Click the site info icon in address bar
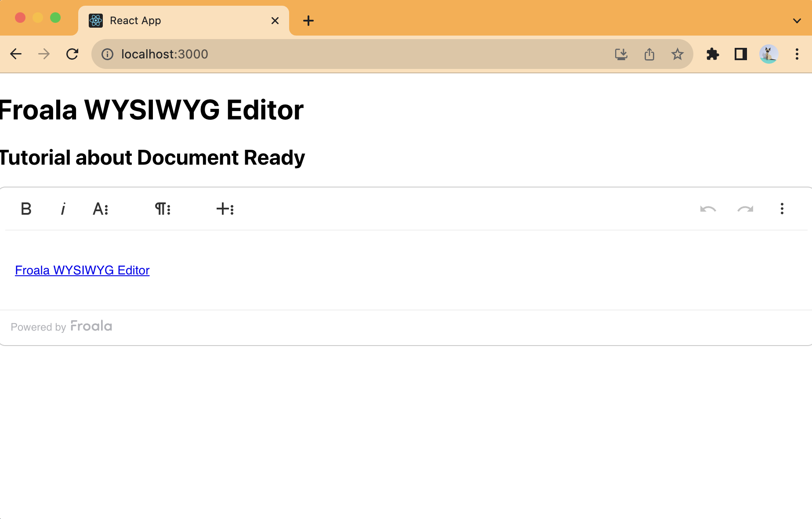This screenshot has width=812, height=519. click(x=107, y=54)
